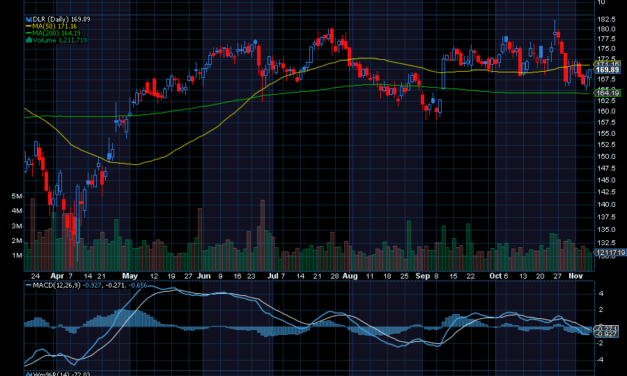Click the Jul date axis label
The image size is (627, 376).
273,276
